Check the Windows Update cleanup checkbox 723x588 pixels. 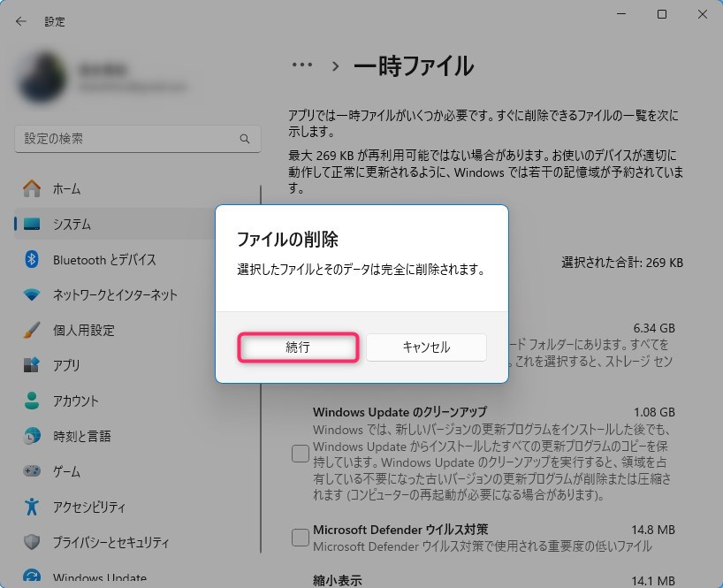(x=301, y=454)
